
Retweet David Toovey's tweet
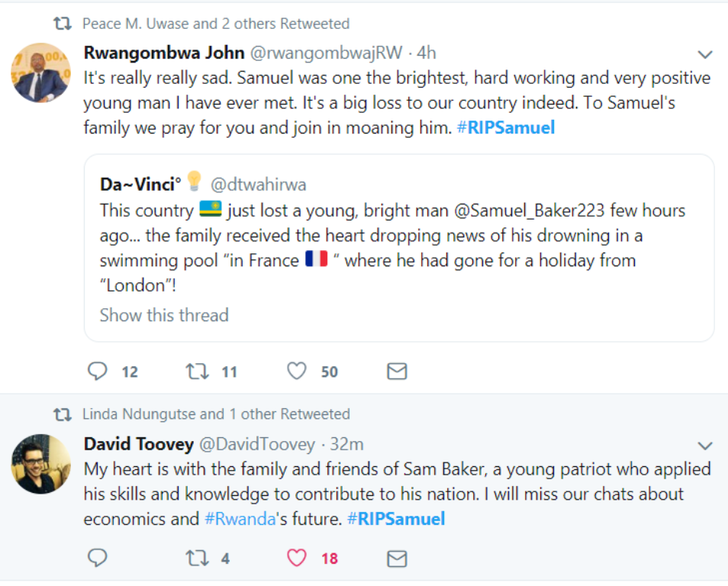point(197,559)
